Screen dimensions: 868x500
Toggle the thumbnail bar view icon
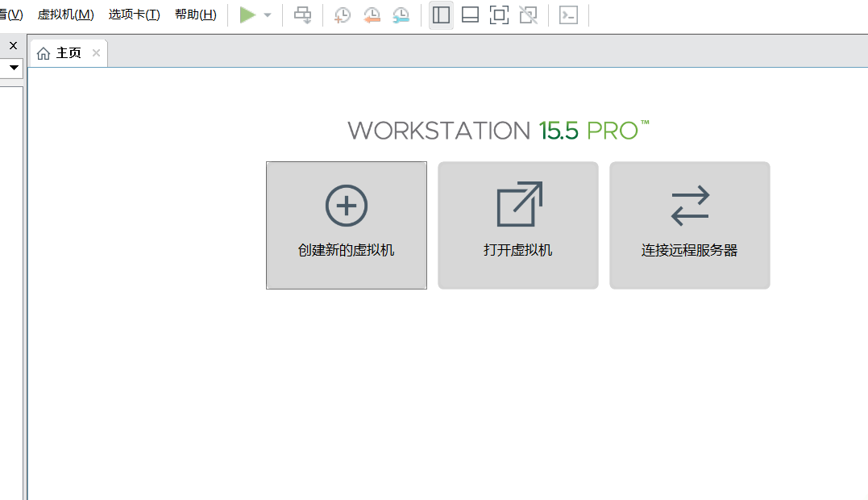pos(470,15)
